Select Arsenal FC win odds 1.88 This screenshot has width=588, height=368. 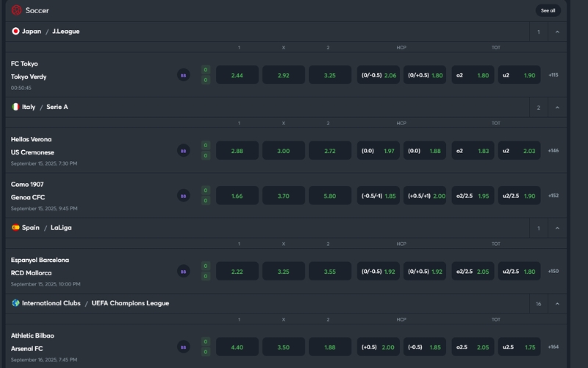[x=330, y=347]
